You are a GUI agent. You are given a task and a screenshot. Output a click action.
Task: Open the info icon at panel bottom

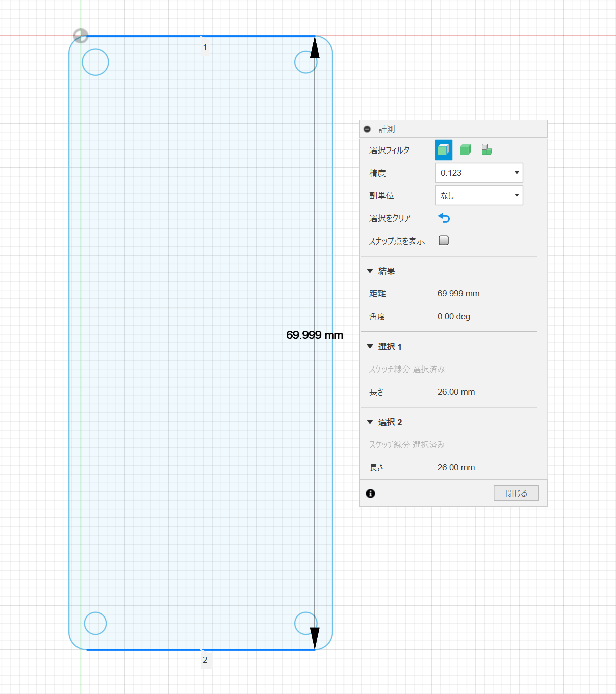tap(371, 493)
